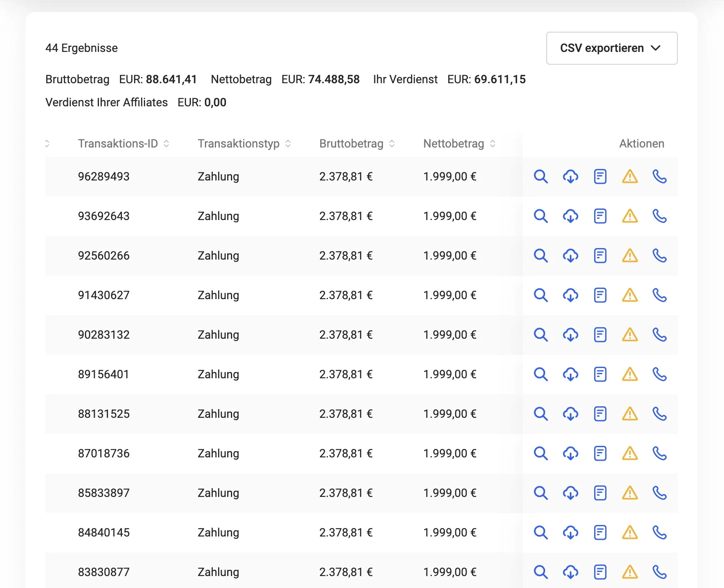
Task: Click warning icon for transaction 90283132
Action: (x=630, y=335)
